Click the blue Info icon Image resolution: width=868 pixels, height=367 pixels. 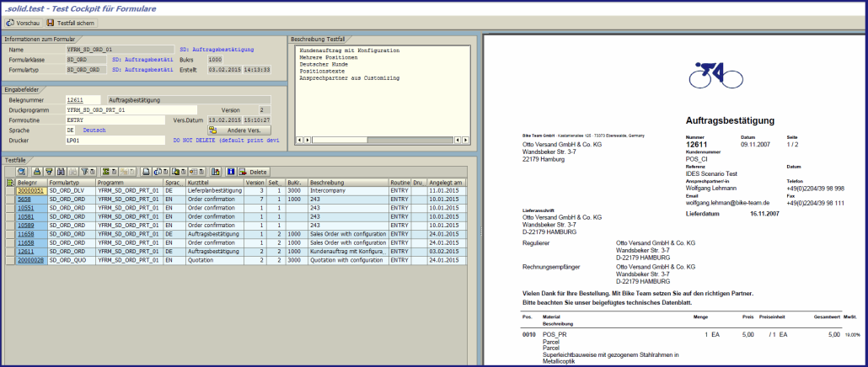coord(231,172)
